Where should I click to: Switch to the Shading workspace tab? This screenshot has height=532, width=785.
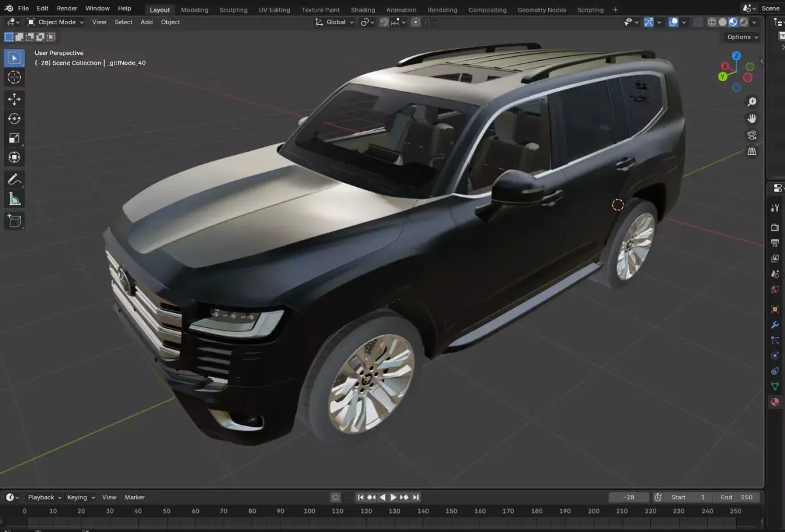click(363, 10)
